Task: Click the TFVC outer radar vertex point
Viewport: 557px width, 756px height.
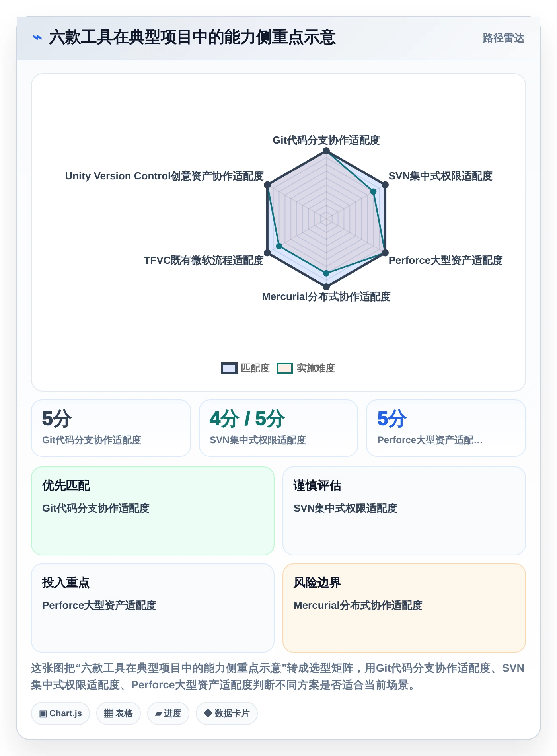Action: 267,253
